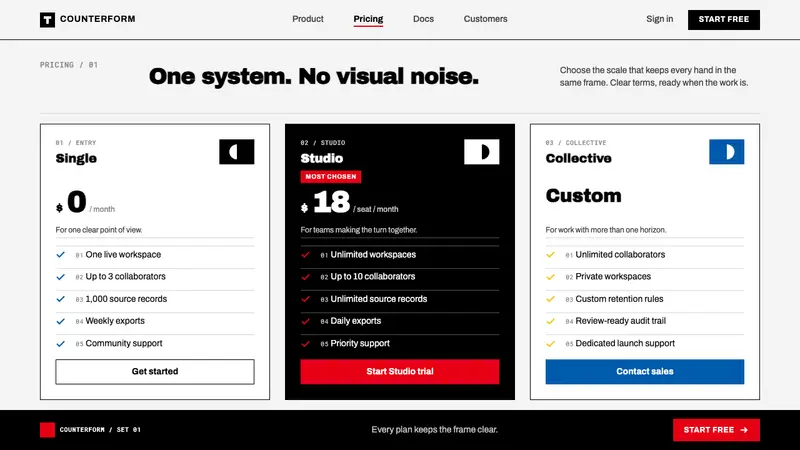Click the Dedicated launch support feature text
This screenshot has height=450, width=800.
point(625,343)
